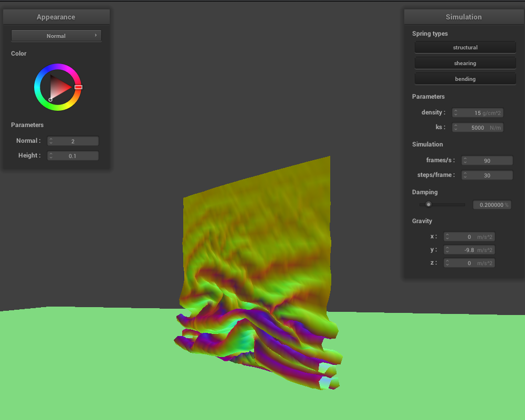
Task: Click the Damping section label
Action: click(x=425, y=192)
